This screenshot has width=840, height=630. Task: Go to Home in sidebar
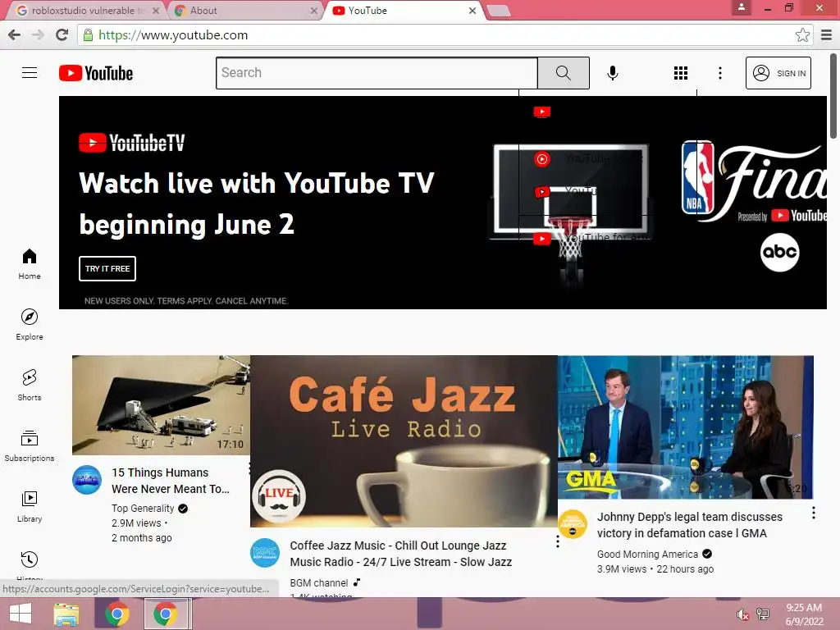pyautogui.click(x=30, y=264)
